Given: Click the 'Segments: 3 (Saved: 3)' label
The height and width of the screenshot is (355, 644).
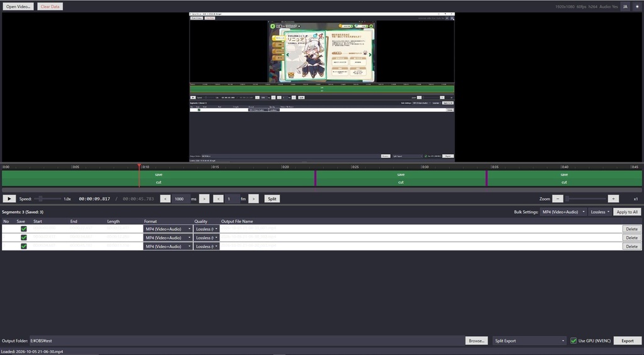Looking at the screenshot, I should coord(23,212).
